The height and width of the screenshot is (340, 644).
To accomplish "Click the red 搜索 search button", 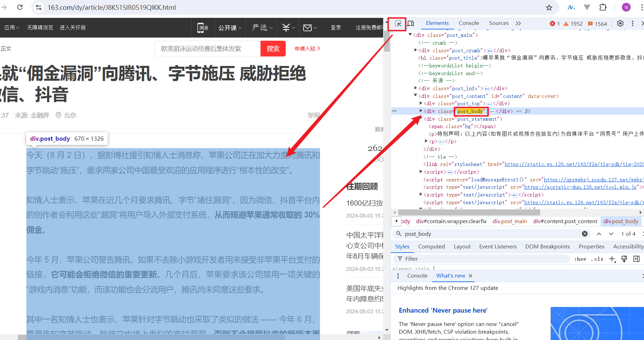I will click(273, 48).
